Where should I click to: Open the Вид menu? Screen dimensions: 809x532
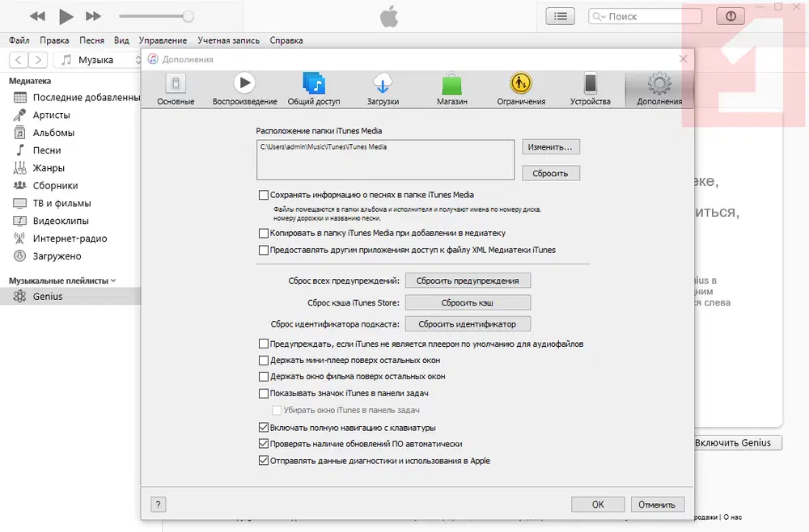coord(122,40)
